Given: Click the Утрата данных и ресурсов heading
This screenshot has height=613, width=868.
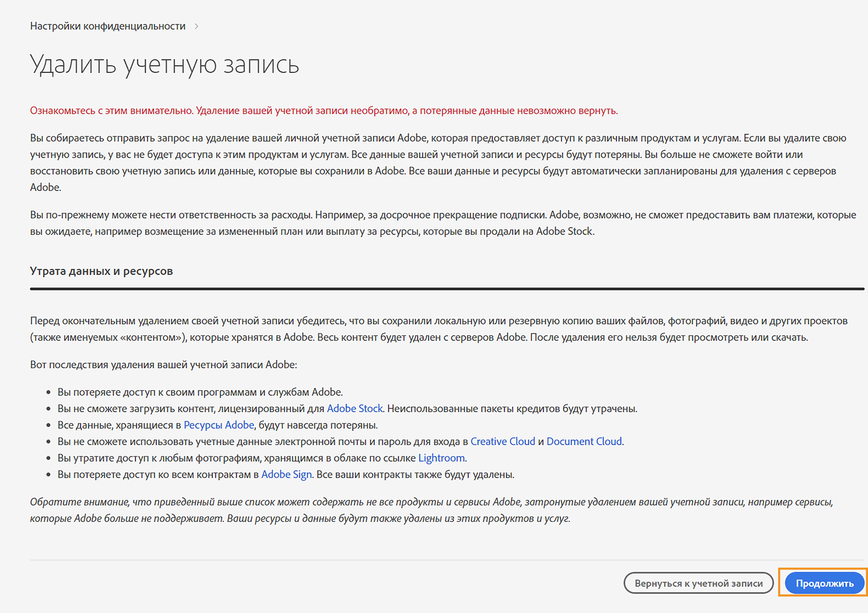Looking at the screenshot, I should tap(101, 271).
